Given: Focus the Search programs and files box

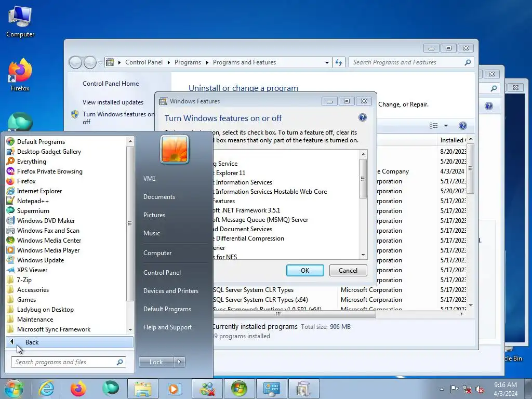Looking at the screenshot, I should (x=68, y=362).
